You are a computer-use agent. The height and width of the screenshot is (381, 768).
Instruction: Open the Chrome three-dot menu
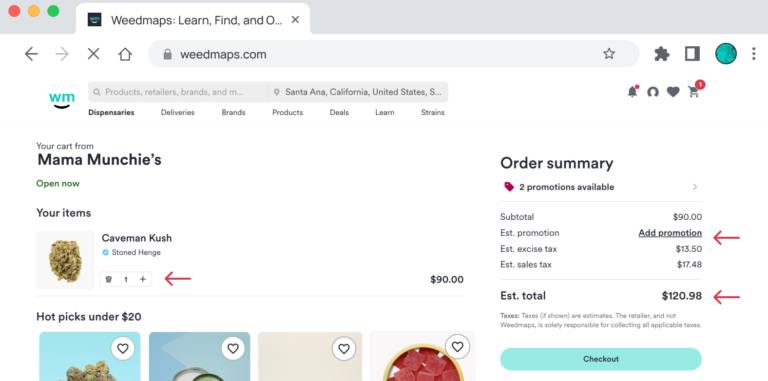754,54
